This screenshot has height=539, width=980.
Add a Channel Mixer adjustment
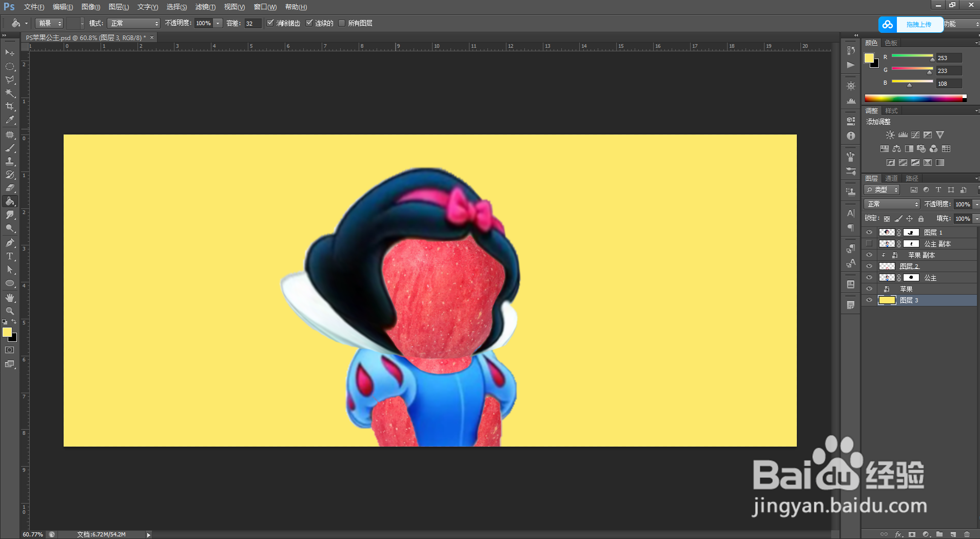coord(934,149)
